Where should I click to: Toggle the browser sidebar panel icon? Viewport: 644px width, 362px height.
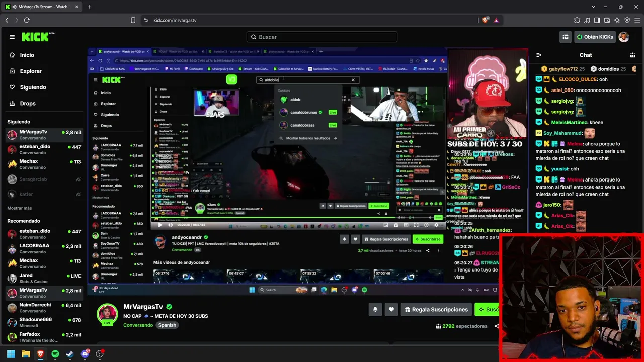click(x=597, y=20)
